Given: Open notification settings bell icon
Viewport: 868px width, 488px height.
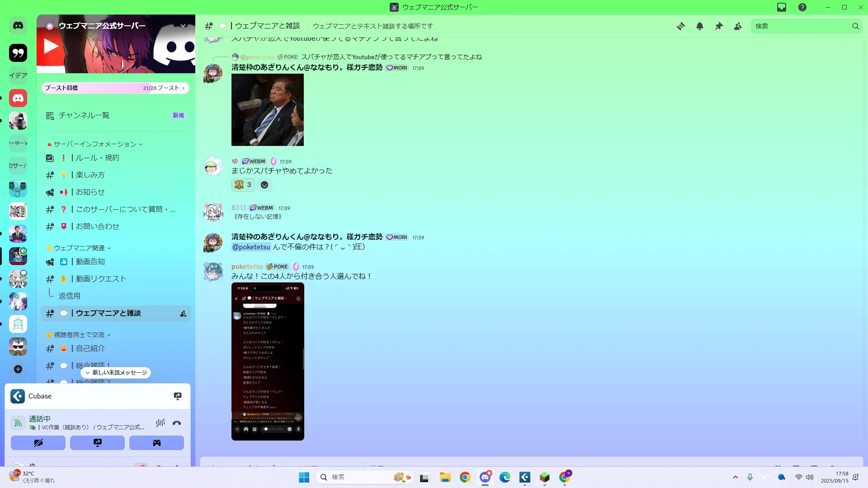Looking at the screenshot, I should (x=700, y=26).
